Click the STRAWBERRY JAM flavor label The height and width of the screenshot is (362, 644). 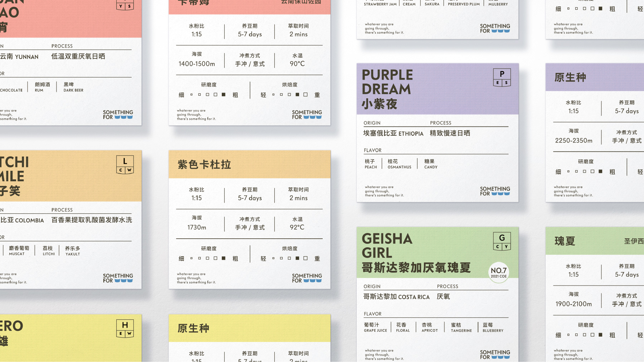pyautogui.click(x=380, y=4)
